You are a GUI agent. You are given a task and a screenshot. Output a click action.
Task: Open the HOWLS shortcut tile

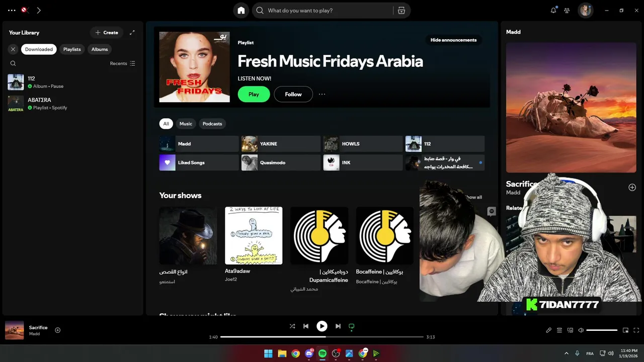(363, 144)
